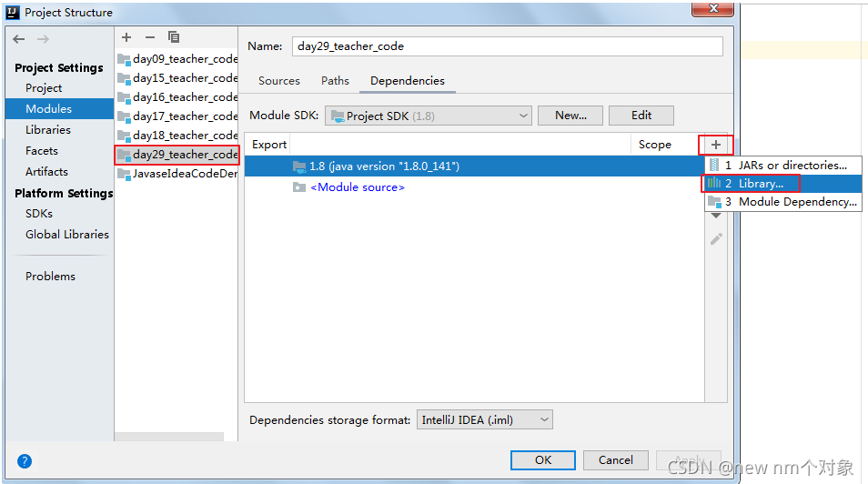Click the IntelliJ logo in title bar

click(x=12, y=12)
